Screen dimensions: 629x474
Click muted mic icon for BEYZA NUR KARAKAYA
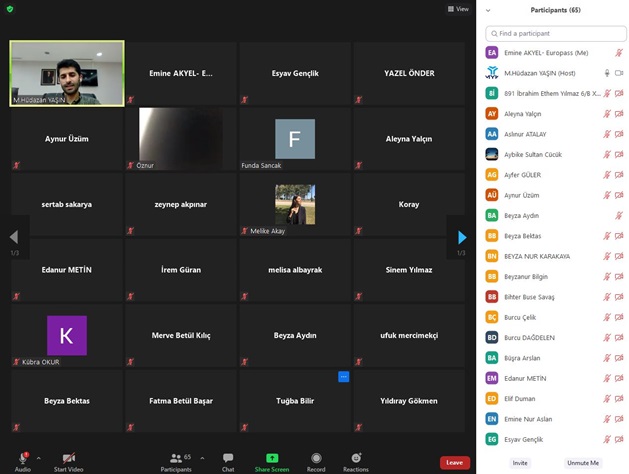(x=607, y=256)
